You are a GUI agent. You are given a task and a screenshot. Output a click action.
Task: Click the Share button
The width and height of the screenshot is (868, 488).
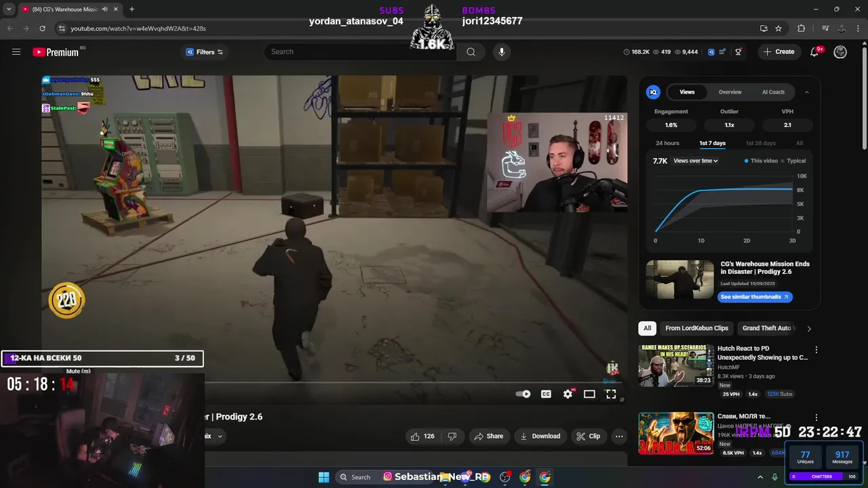488,436
